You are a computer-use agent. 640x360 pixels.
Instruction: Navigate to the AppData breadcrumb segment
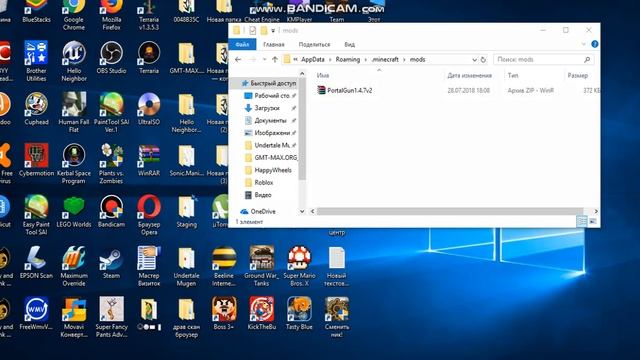[x=313, y=60]
